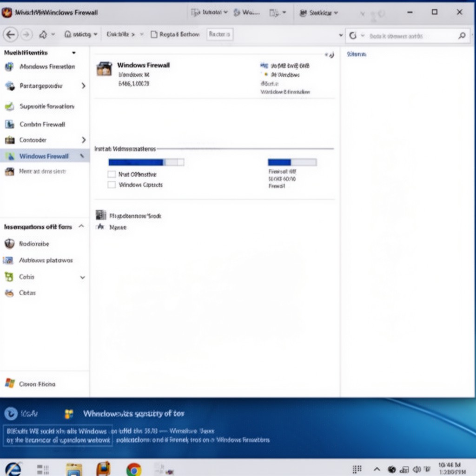Click the colored icon beside the banner title
Image resolution: width=476 pixels, height=476 pixels.
pyautogui.click(x=69, y=414)
